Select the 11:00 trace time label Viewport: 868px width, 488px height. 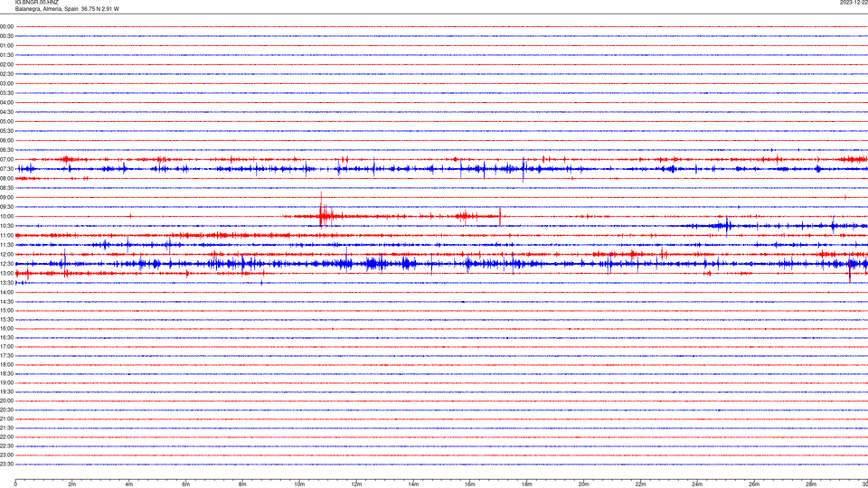[6, 235]
